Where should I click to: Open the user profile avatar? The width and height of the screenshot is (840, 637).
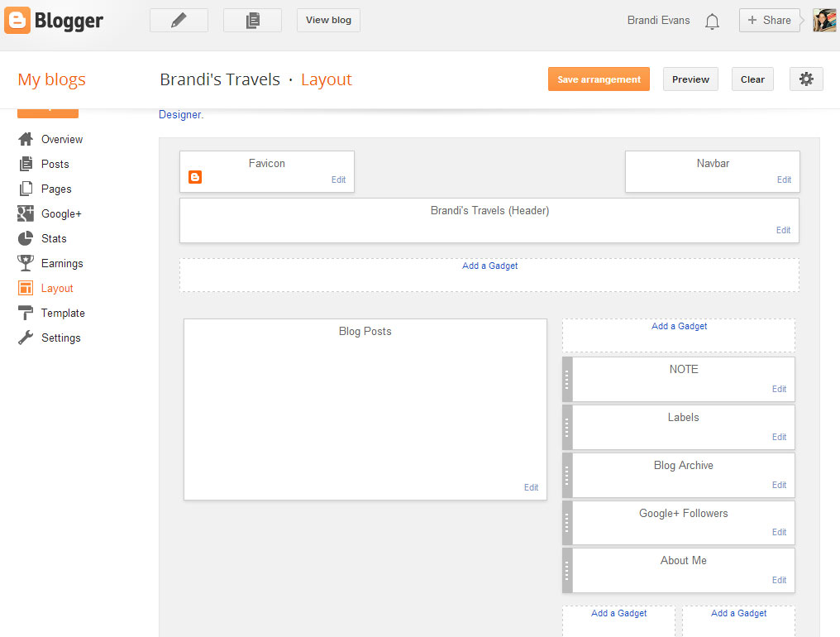click(824, 21)
